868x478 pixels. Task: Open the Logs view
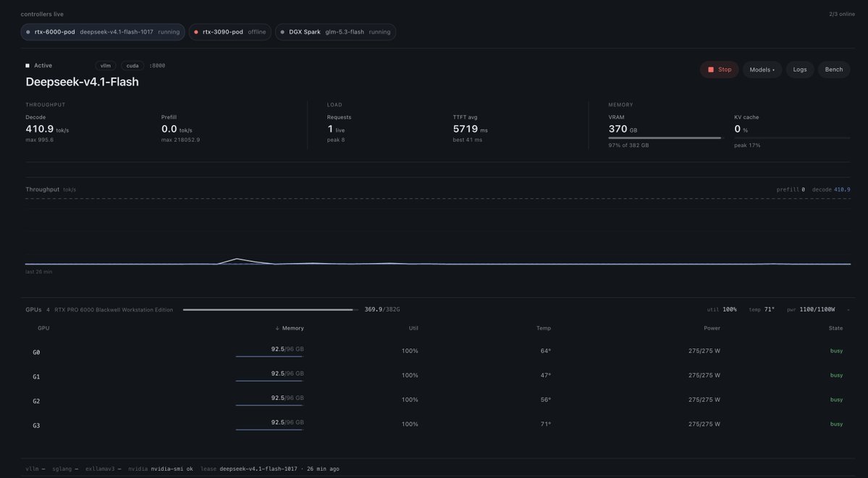[x=800, y=70]
